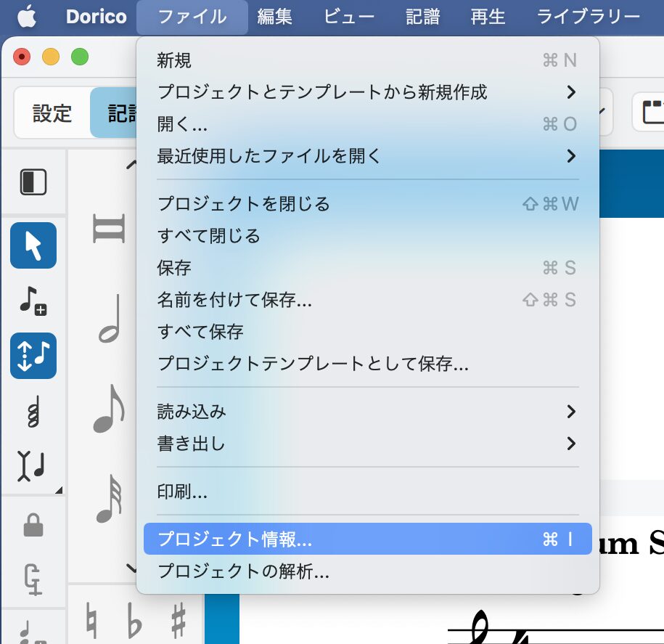Open the 編集 menu in menu bar

coord(275,17)
